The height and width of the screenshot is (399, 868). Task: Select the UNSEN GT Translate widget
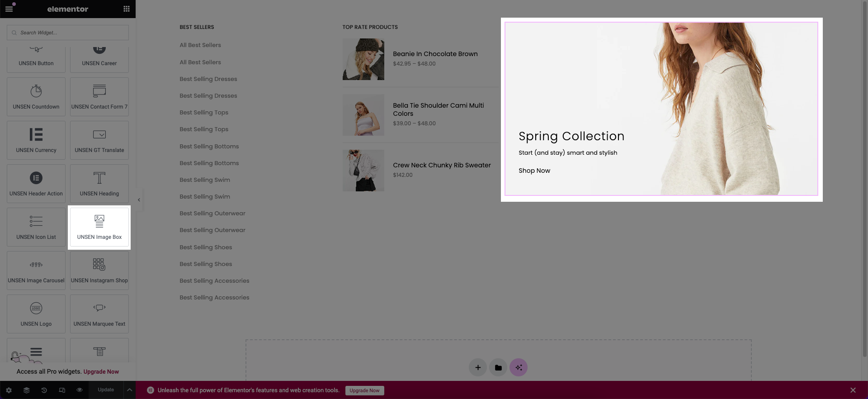point(99,140)
